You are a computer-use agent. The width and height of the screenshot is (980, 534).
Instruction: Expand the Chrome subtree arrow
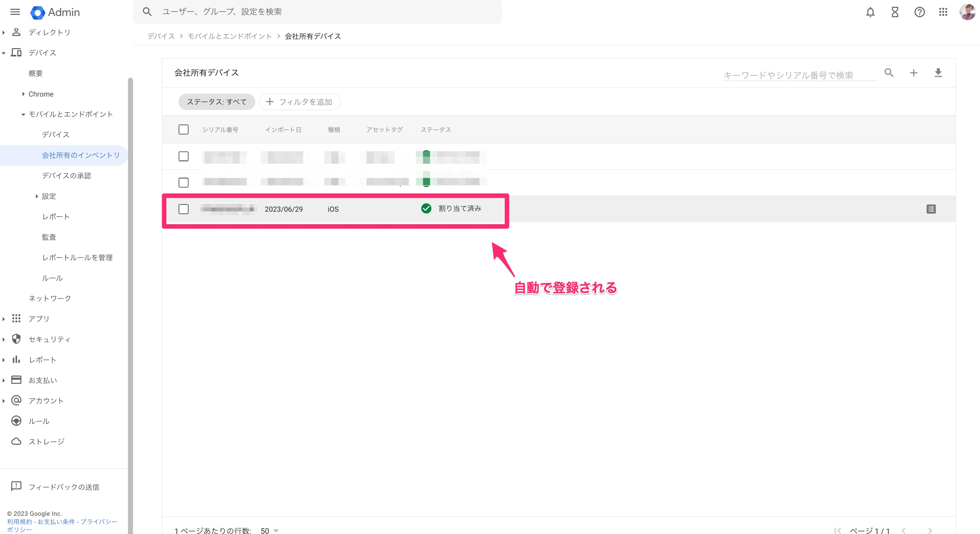point(23,94)
